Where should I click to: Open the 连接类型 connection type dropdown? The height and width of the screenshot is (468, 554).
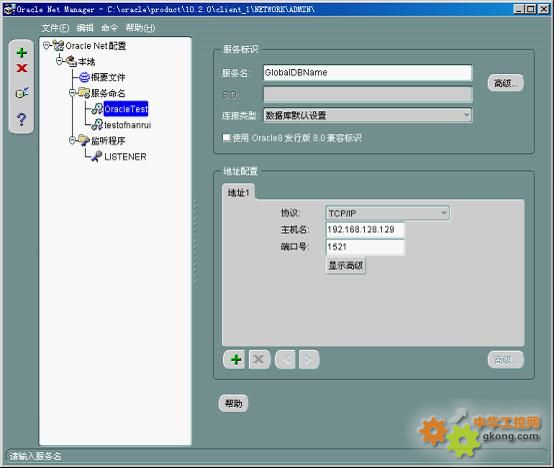pos(367,115)
